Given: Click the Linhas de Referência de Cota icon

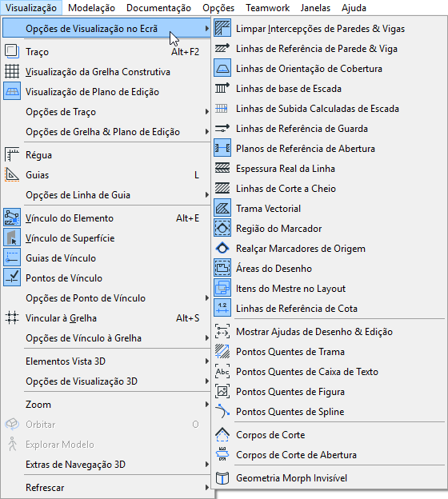Looking at the screenshot, I should coord(222,309).
